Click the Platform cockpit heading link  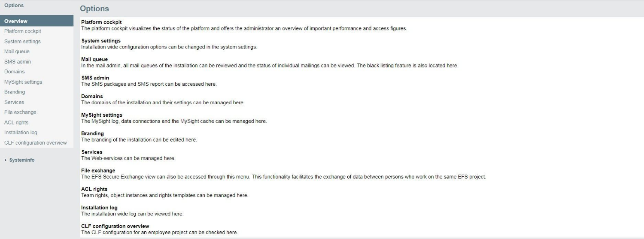pos(101,22)
